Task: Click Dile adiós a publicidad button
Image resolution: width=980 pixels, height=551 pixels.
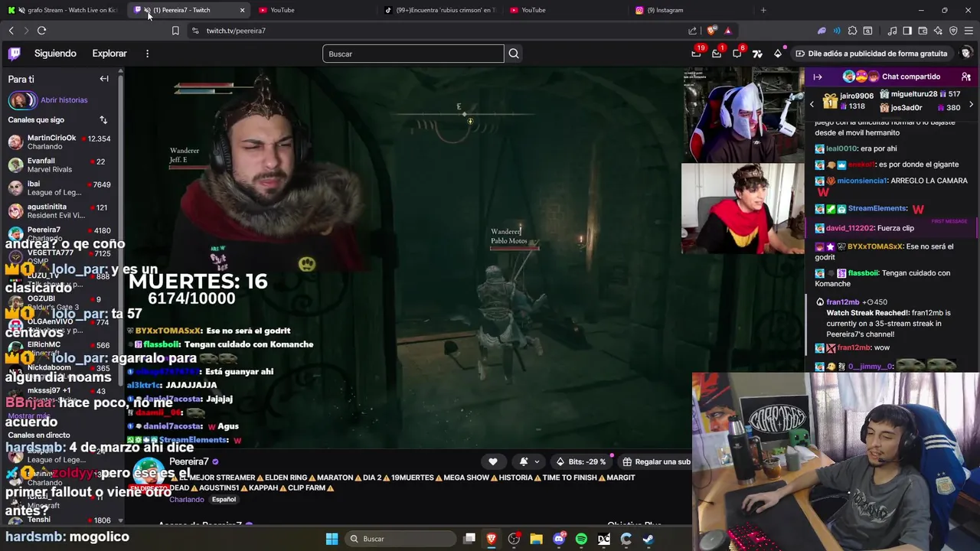Action: (871, 54)
